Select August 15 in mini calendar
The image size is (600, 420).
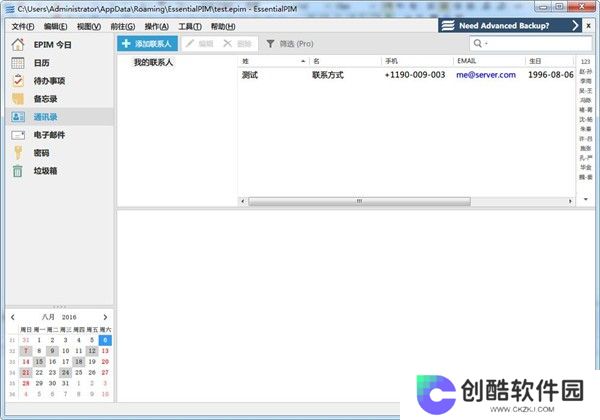point(39,361)
